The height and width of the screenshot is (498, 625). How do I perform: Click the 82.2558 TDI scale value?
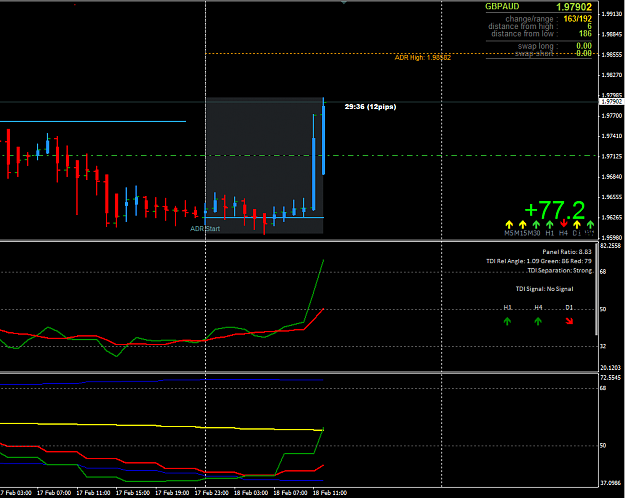(x=610, y=246)
